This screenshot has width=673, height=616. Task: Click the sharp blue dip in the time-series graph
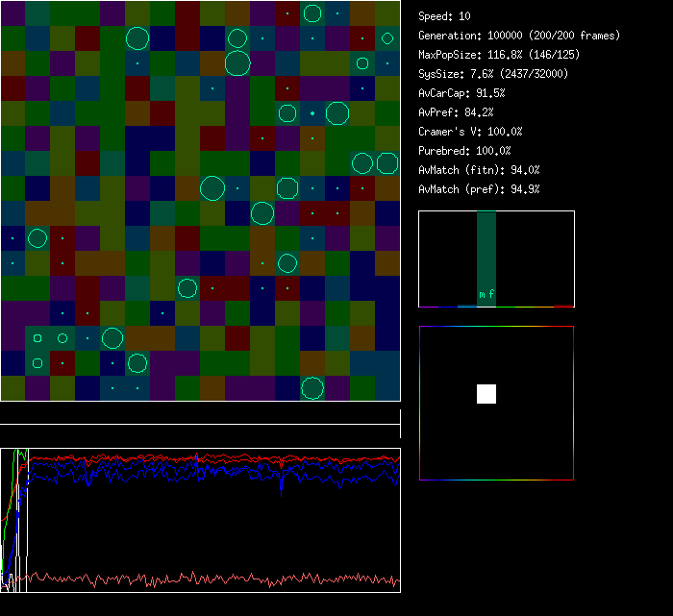[x=281, y=492]
